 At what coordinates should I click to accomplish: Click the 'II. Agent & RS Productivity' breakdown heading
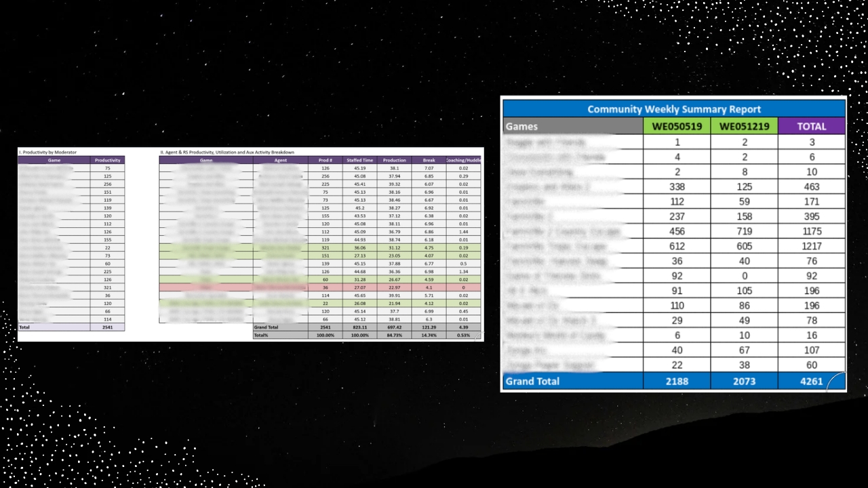[x=227, y=152]
